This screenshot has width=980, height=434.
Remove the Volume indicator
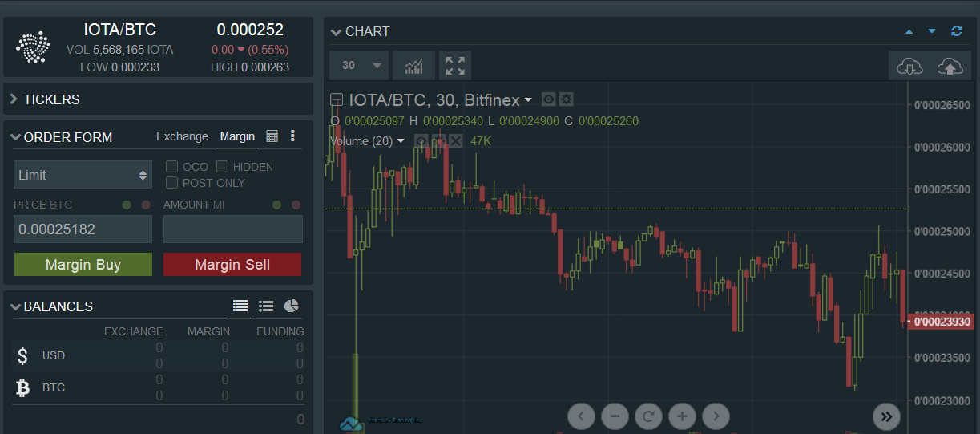point(455,141)
